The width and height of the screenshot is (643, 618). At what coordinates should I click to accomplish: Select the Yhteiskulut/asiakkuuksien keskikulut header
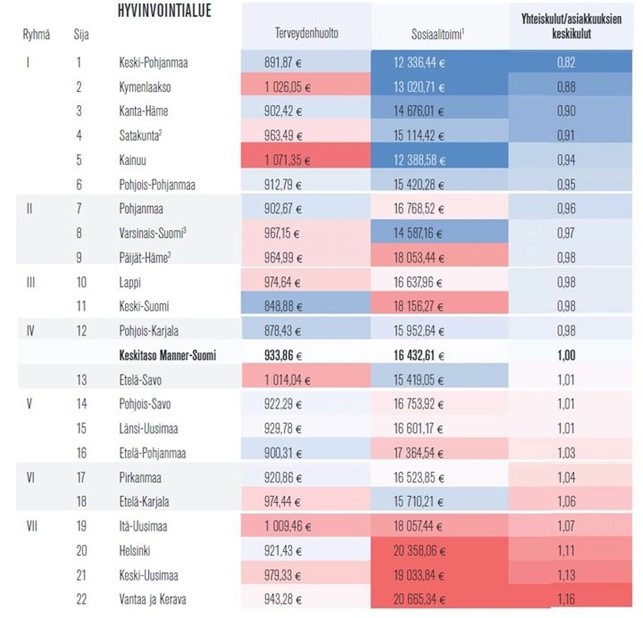(571, 26)
